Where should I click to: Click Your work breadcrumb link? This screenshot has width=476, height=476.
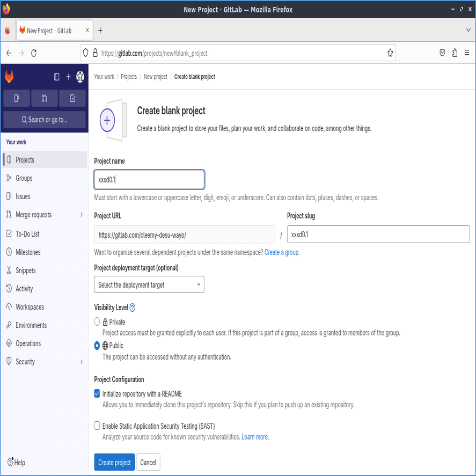[x=104, y=77]
